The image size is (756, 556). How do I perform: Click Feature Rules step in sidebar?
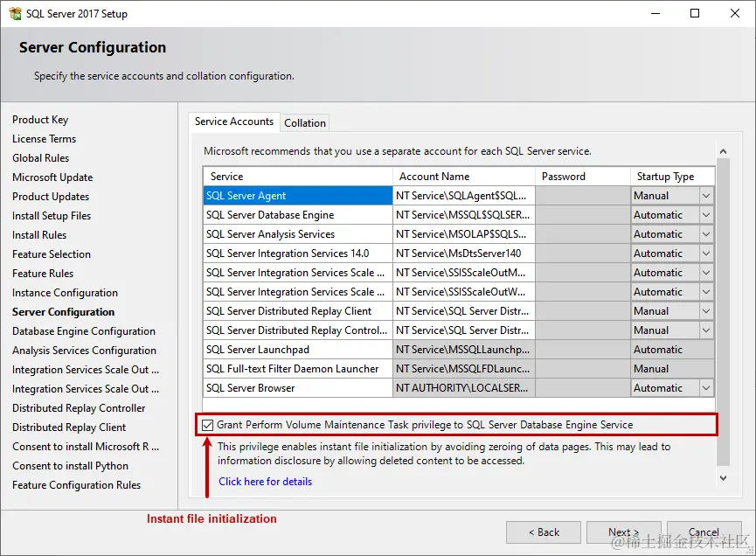[43, 274]
